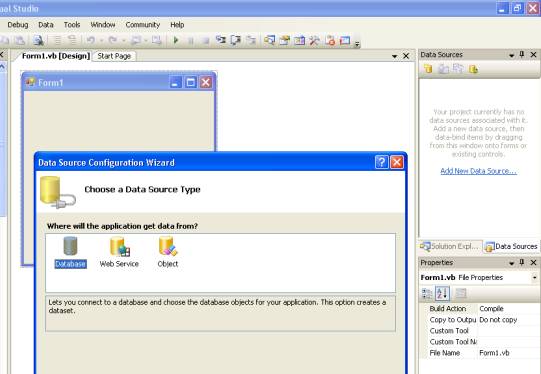This screenshot has height=374, width=541.
Task: Open the Properties panel dropdown arrow
Action: tap(512, 263)
